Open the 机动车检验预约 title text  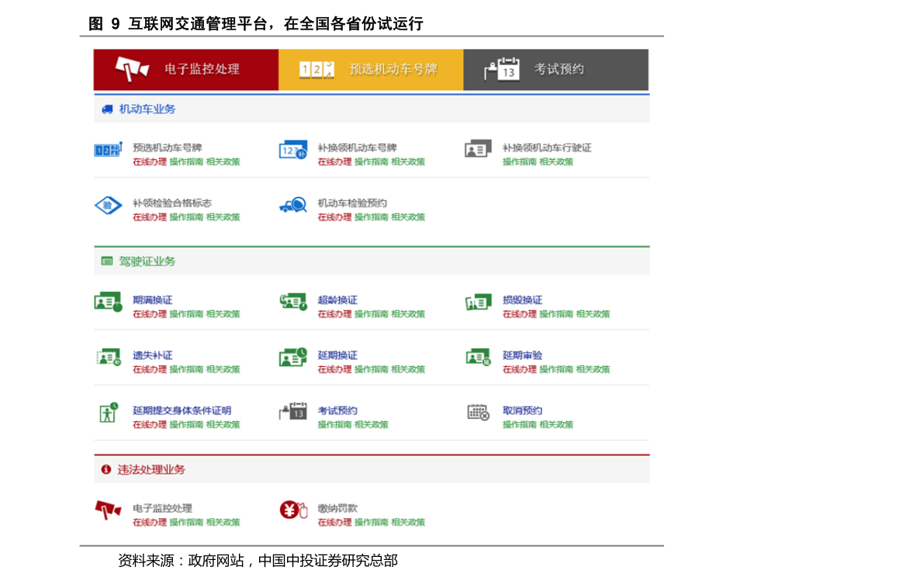coord(351,203)
